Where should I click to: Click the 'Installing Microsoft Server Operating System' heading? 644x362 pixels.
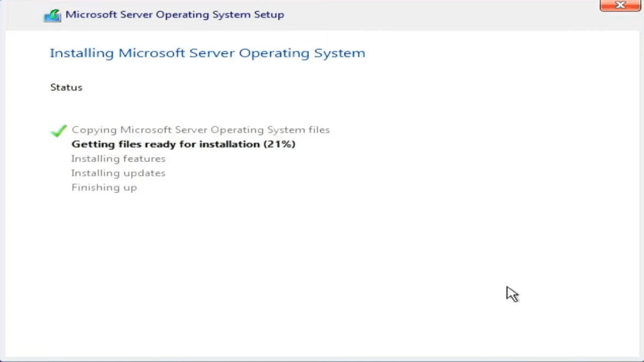coord(208,53)
